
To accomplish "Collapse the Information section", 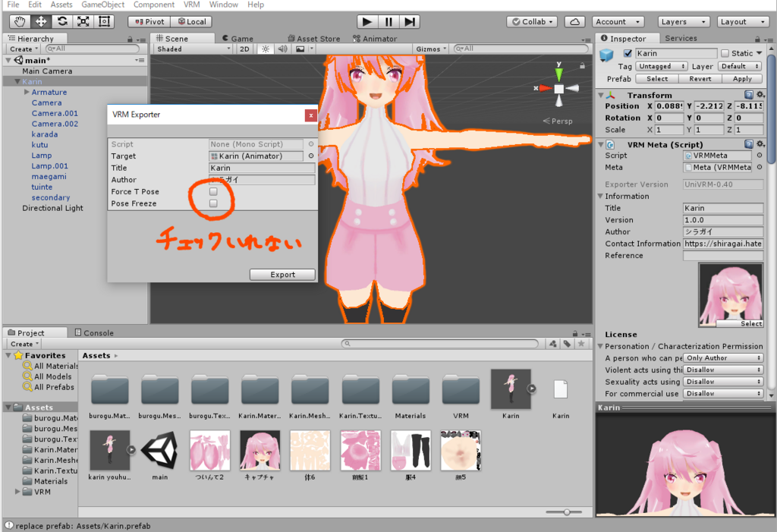I will coord(601,197).
